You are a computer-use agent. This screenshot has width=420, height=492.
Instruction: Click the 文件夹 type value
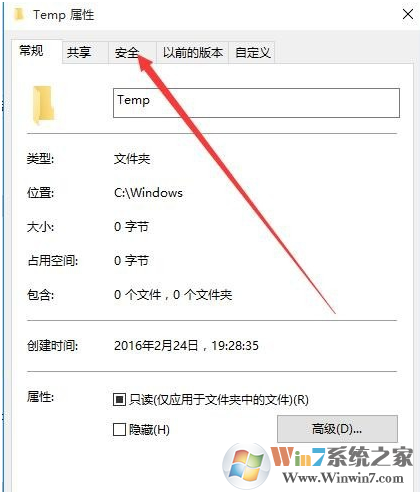point(132,159)
